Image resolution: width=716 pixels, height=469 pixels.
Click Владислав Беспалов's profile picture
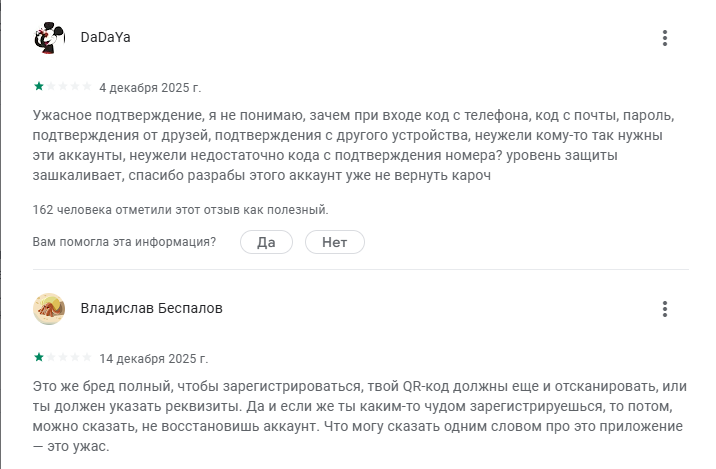(50, 309)
